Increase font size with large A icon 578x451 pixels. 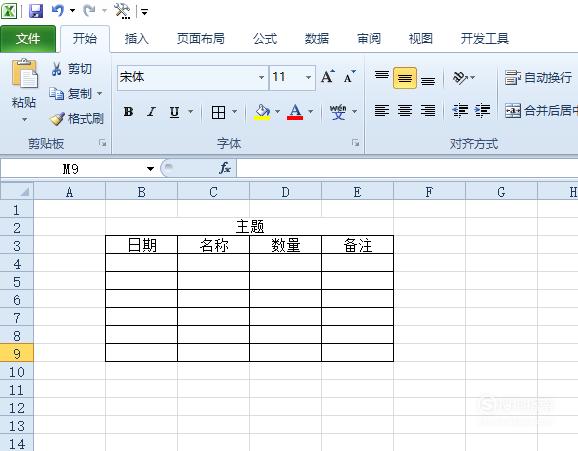tap(328, 77)
